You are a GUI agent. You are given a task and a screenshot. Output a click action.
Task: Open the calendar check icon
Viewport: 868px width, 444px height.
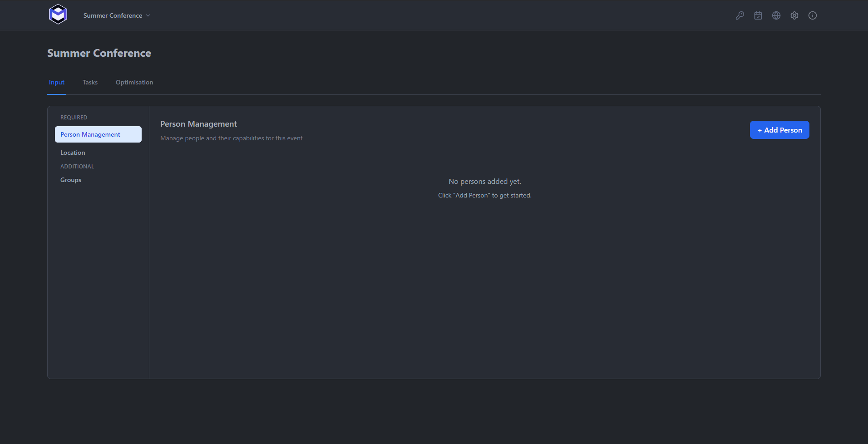[758, 15]
